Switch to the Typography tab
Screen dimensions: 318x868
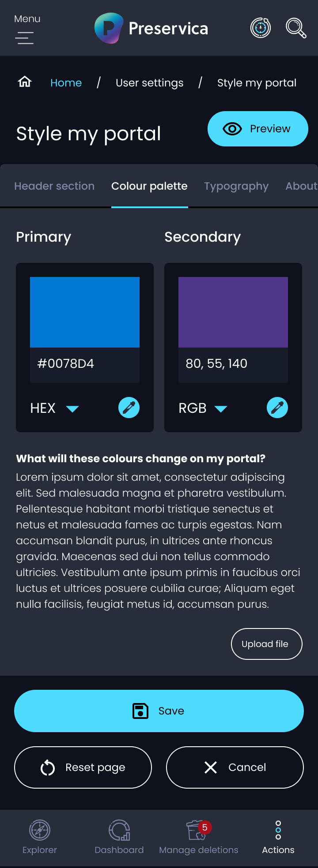[x=236, y=186]
